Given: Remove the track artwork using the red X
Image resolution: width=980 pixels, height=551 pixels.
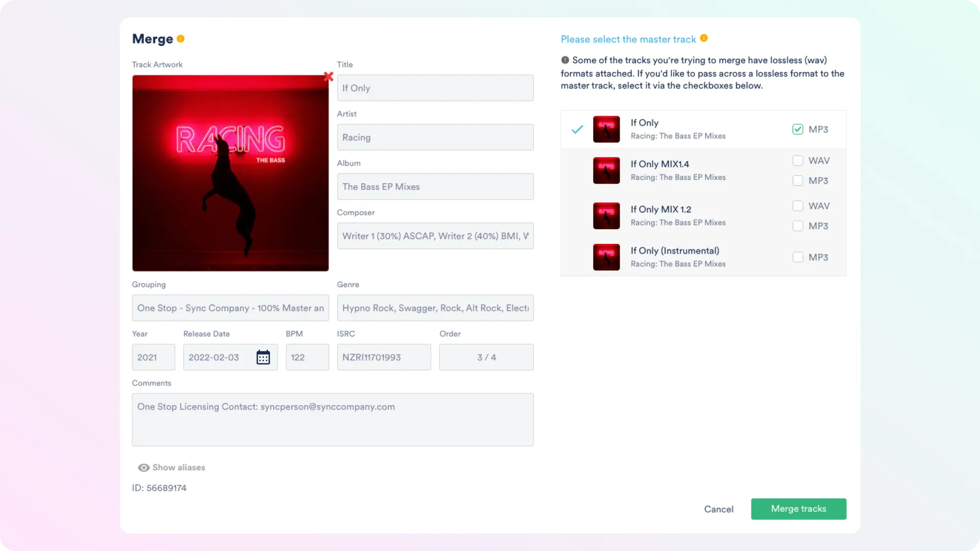Looking at the screenshot, I should coord(328,77).
